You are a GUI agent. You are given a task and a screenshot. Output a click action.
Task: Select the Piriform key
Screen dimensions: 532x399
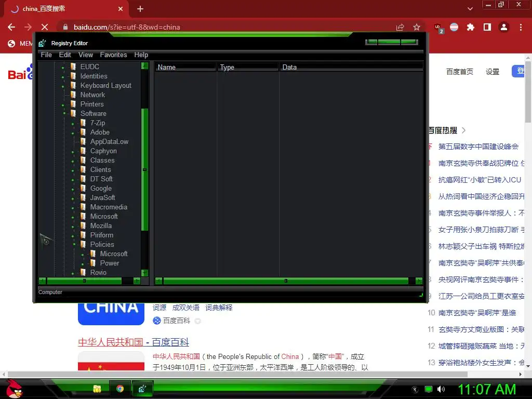click(102, 235)
